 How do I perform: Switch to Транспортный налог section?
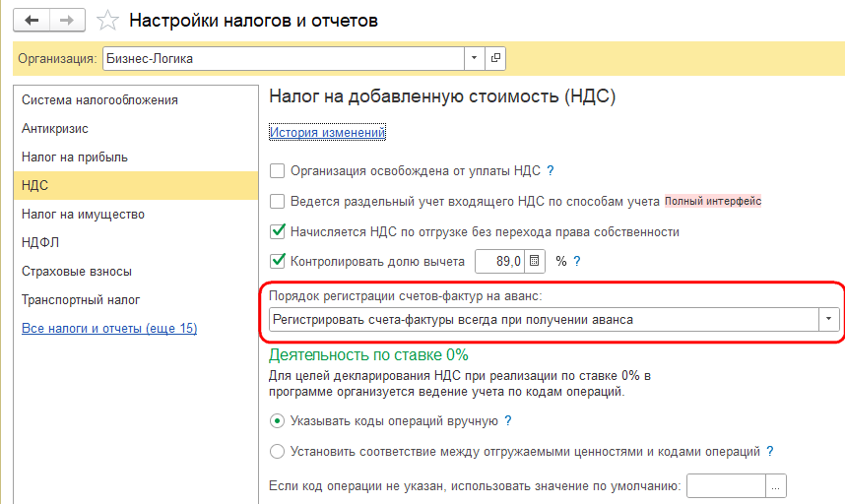[136, 300]
